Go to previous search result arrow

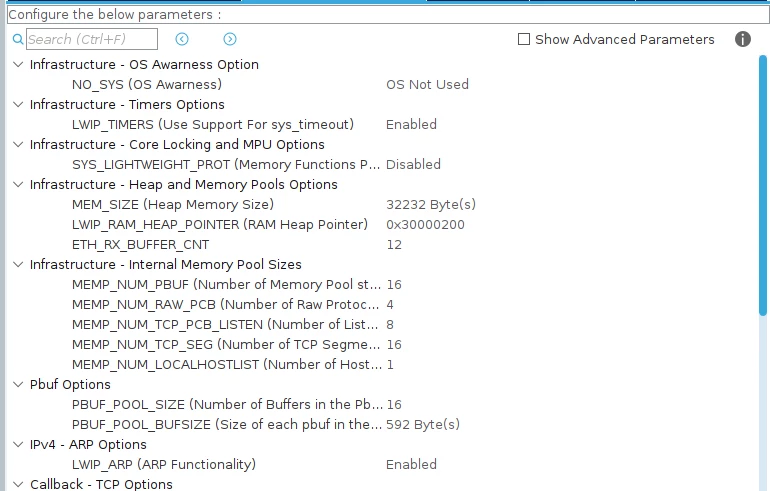click(x=182, y=39)
